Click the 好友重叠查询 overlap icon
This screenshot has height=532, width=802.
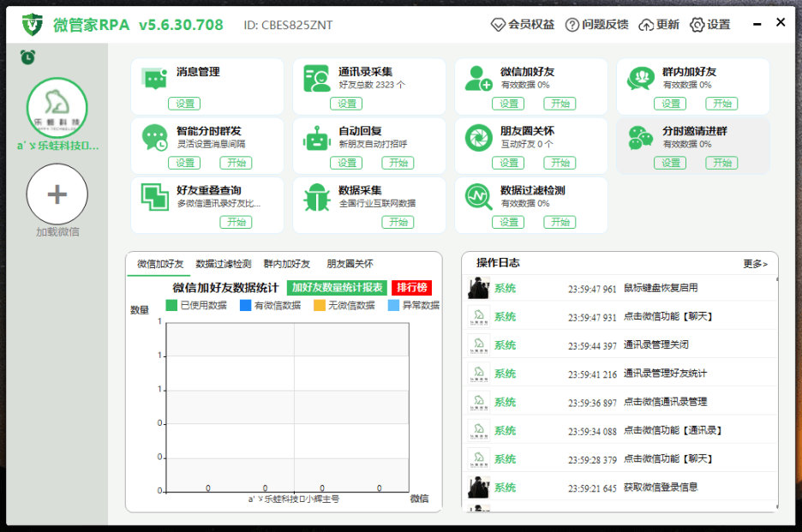(x=154, y=196)
